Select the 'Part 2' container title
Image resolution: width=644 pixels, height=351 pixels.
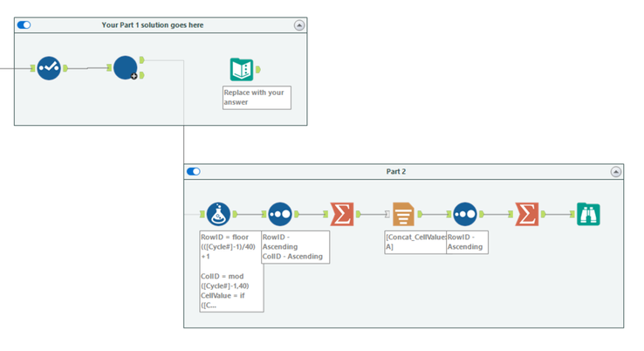[x=396, y=171]
